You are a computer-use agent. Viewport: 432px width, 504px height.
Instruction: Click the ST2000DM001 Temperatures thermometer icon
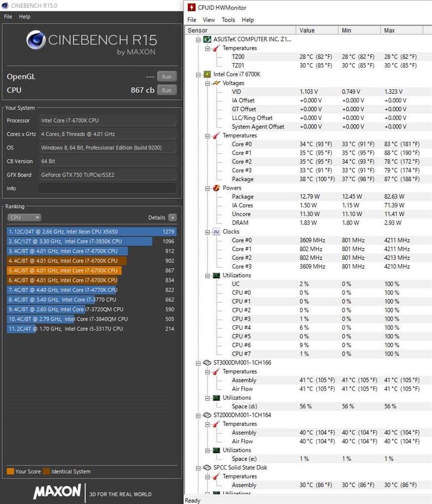coord(216,424)
